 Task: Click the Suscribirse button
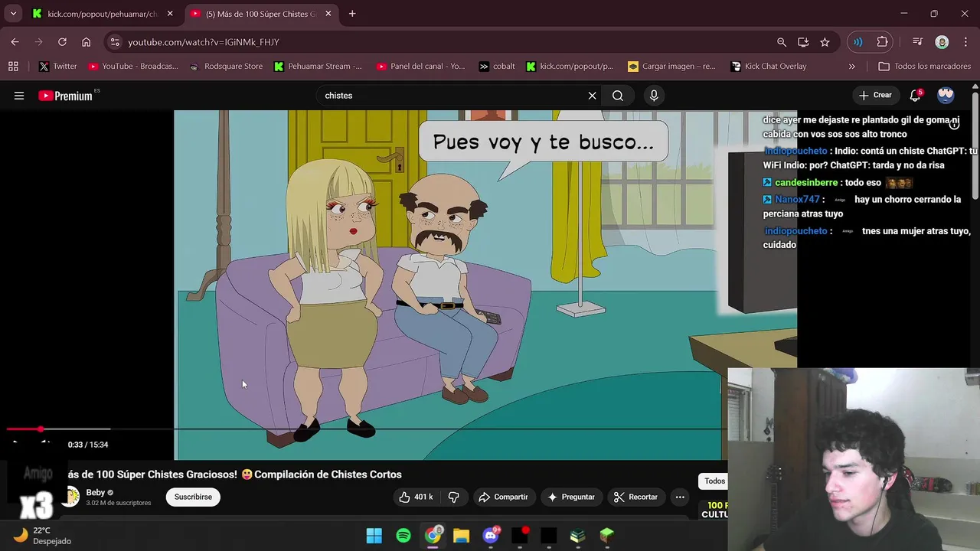click(193, 497)
